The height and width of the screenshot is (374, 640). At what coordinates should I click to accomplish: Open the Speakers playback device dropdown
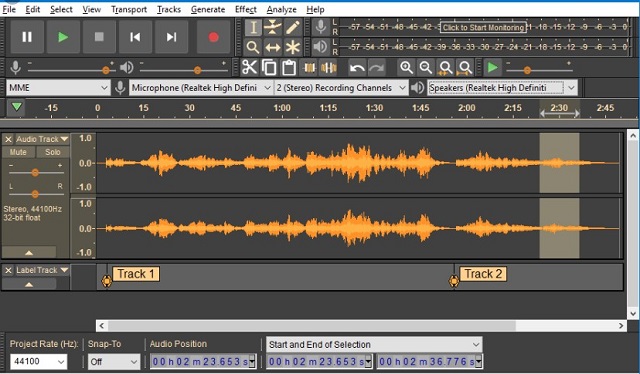[502, 87]
